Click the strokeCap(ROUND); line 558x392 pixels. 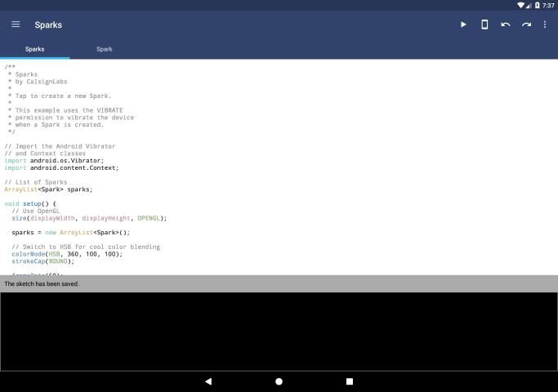coord(43,261)
